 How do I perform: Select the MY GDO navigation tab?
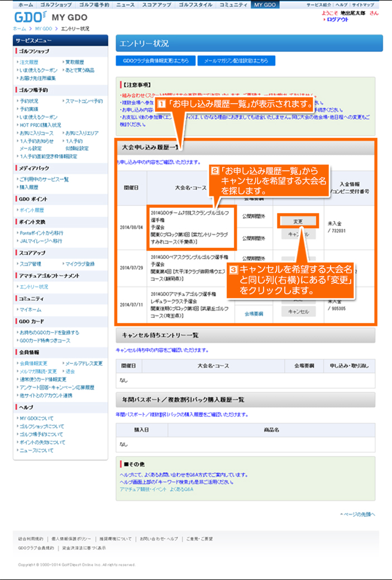point(265,5)
